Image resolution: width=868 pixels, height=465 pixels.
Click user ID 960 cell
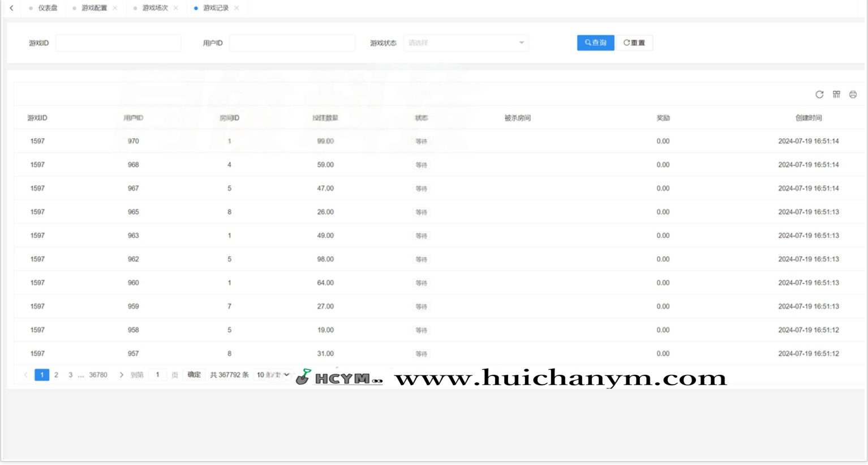point(134,283)
